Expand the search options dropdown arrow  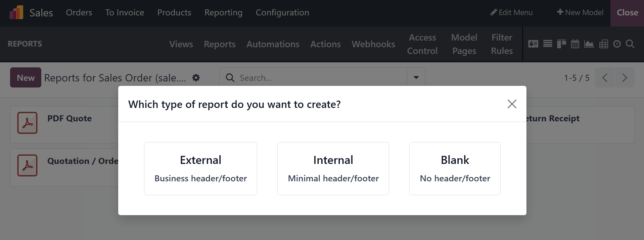416,78
